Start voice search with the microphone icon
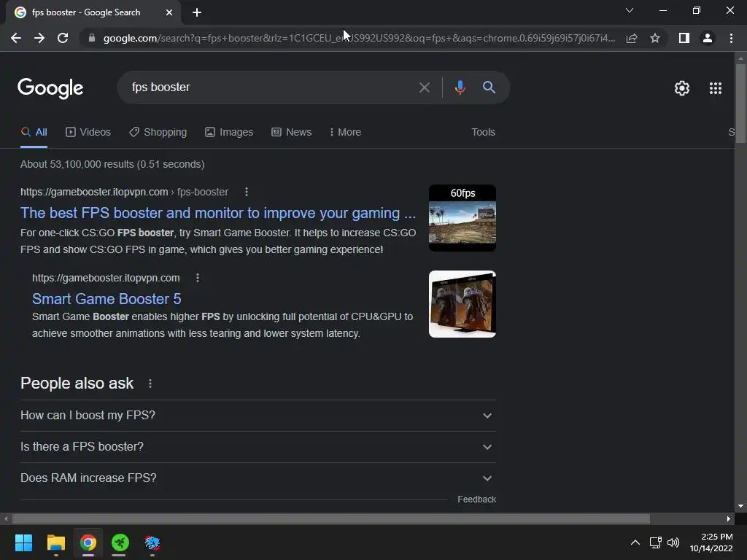The height and width of the screenshot is (560, 747). pyautogui.click(x=460, y=87)
